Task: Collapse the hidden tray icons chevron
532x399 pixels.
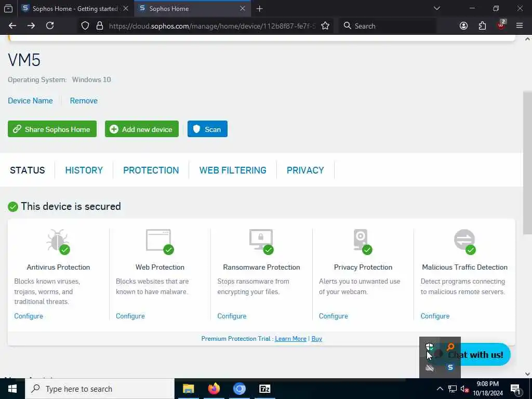Action: (440, 389)
